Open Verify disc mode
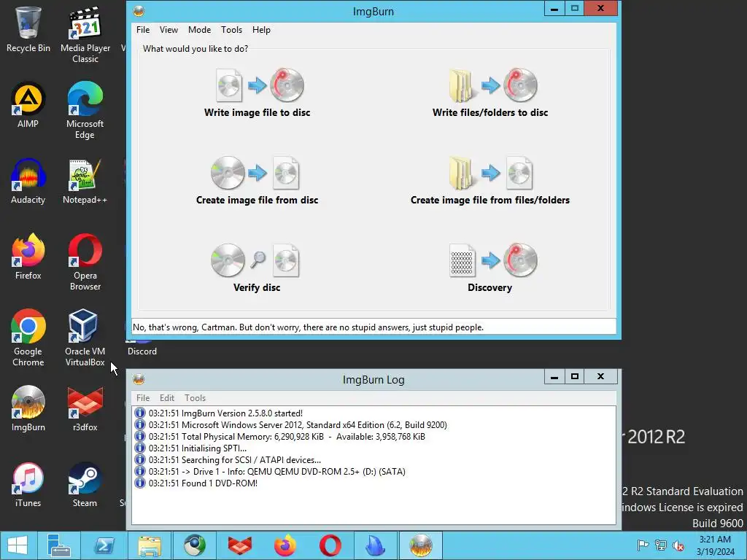The width and height of the screenshot is (747, 560). click(257, 268)
